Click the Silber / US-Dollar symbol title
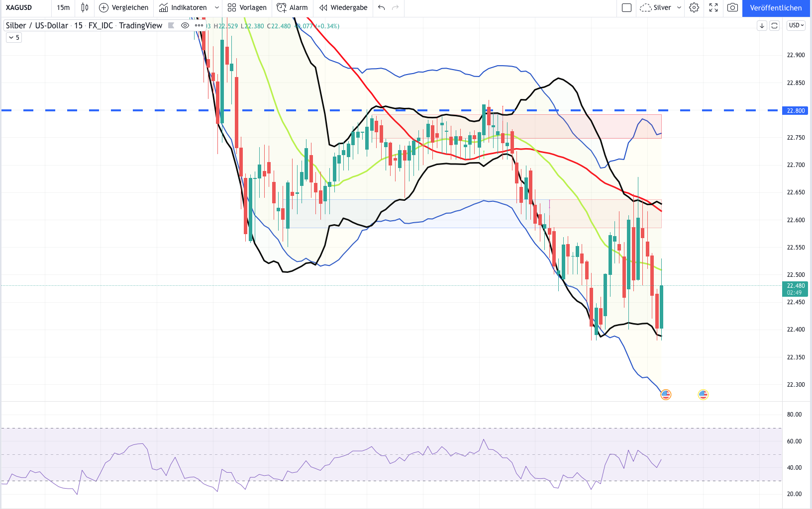This screenshot has height=509, width=812. [37, 25]
